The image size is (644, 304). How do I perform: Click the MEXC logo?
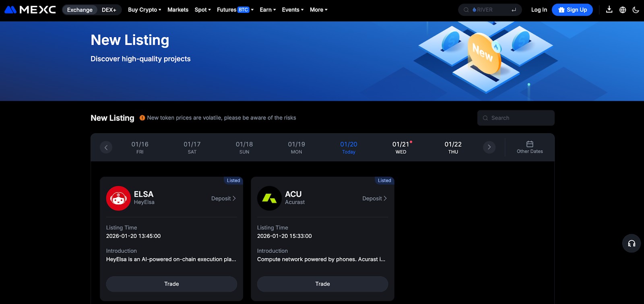pyautogui.click(x=30, y=10)
